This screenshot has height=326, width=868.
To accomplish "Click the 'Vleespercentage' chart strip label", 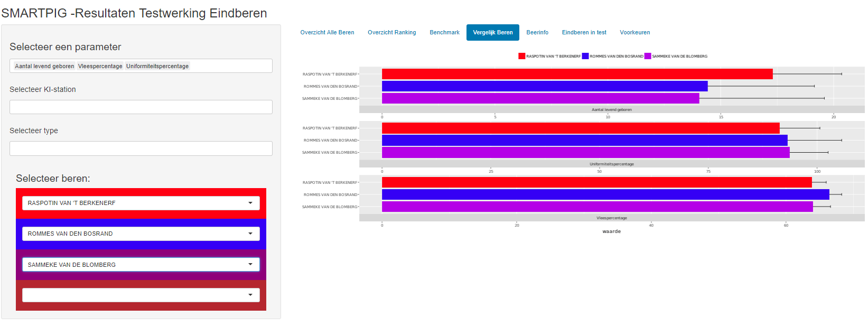I will point(612,218).
